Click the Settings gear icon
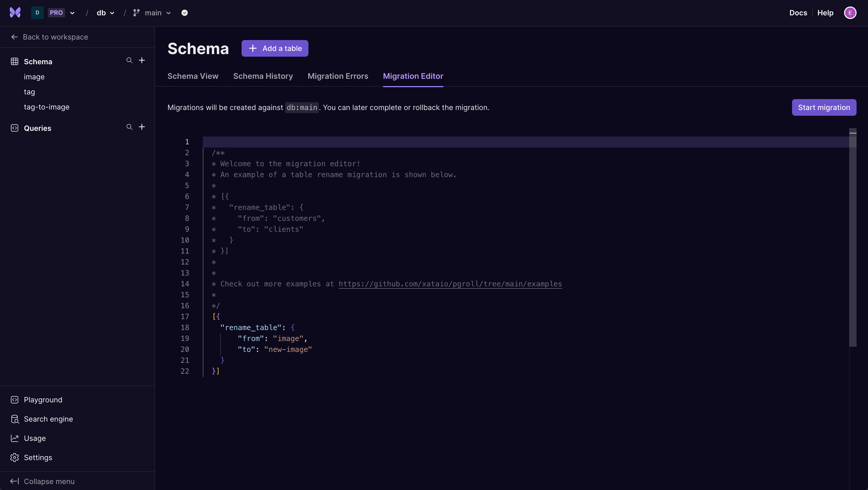This screenshot has width=868, height=490. [15, 458]
